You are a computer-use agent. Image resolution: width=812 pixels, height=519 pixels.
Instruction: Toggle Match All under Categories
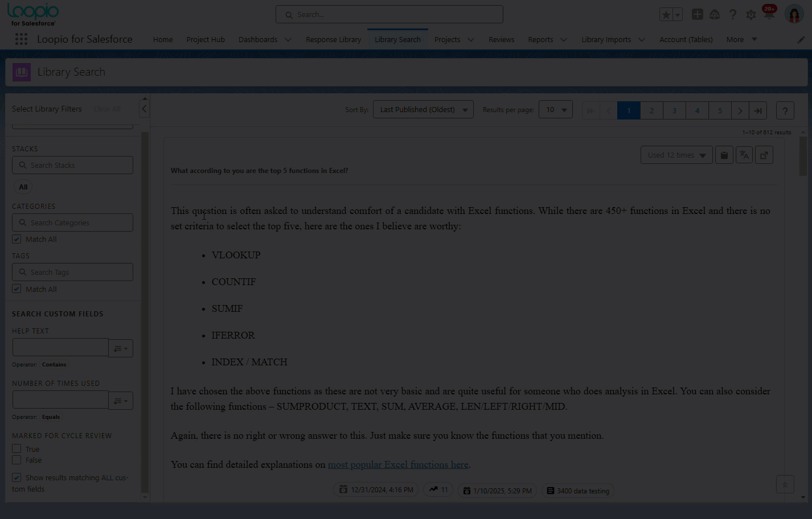click(17, 239)
